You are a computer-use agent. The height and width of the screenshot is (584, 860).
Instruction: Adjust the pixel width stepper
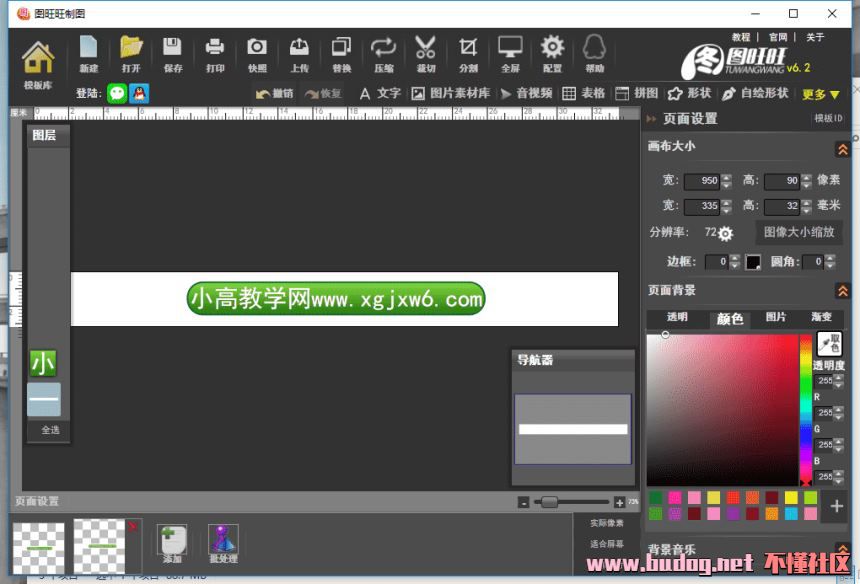click(x=726, y=181)
